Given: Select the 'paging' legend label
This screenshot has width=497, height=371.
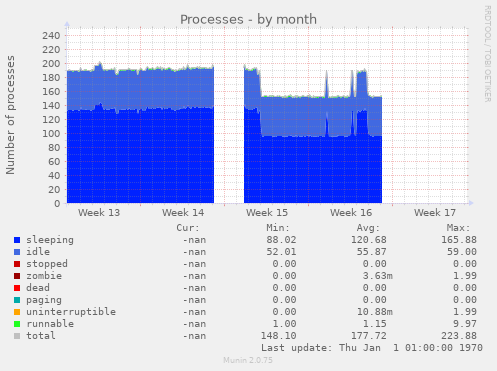Looking at the screenshot, I should coord(44,300).
